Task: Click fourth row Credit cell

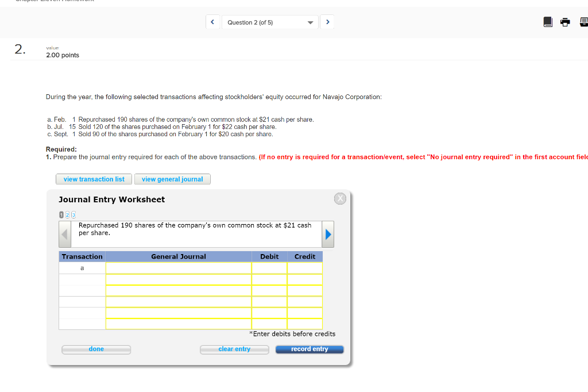Action: click(305, 302)
